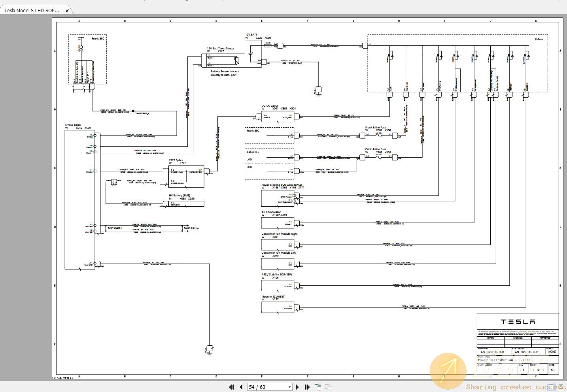Click the LHD label in Cabin BEC

[x=249, y=160]
